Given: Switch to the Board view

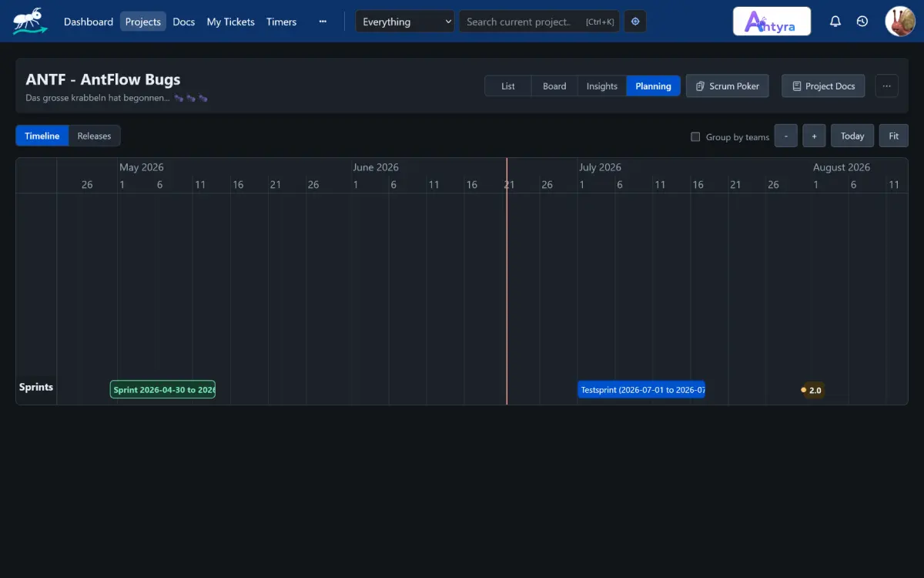Looking at the screenshot, I should pyautogui.click(x=554, y=86).
